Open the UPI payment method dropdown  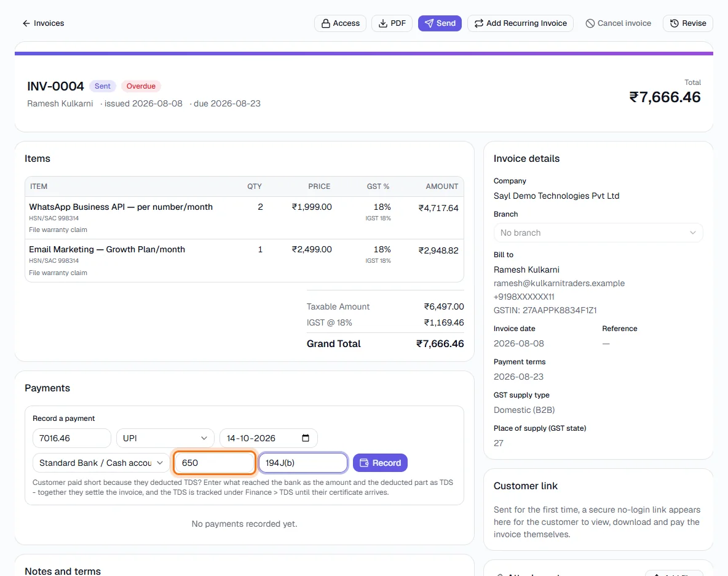point(165,438)
